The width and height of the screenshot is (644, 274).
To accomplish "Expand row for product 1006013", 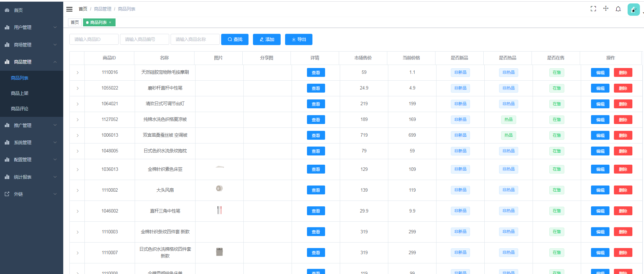I will 78,136.
